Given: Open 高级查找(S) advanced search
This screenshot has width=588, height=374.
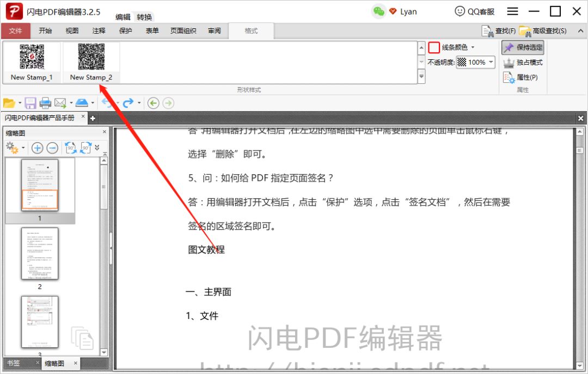Looking at the screenshot, I should click(543, 31).
